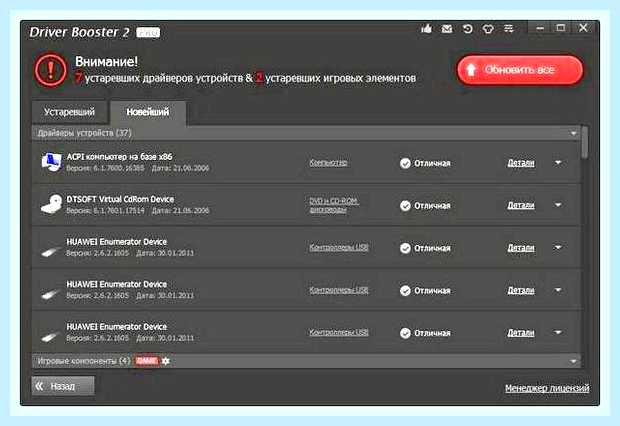Screen dimensions: 620x426
Task: Click the gear icon beside Игровые компоненты
Action: [x=166, y=361]
